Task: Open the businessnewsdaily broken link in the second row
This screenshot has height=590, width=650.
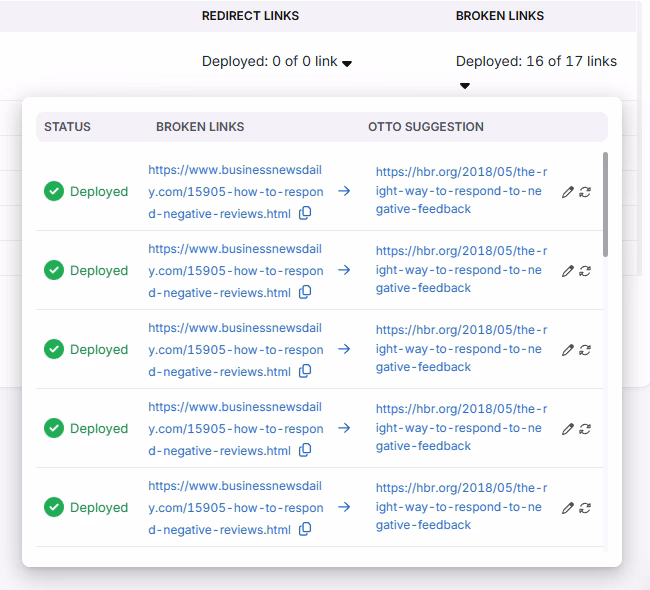Action: [235, 270]
